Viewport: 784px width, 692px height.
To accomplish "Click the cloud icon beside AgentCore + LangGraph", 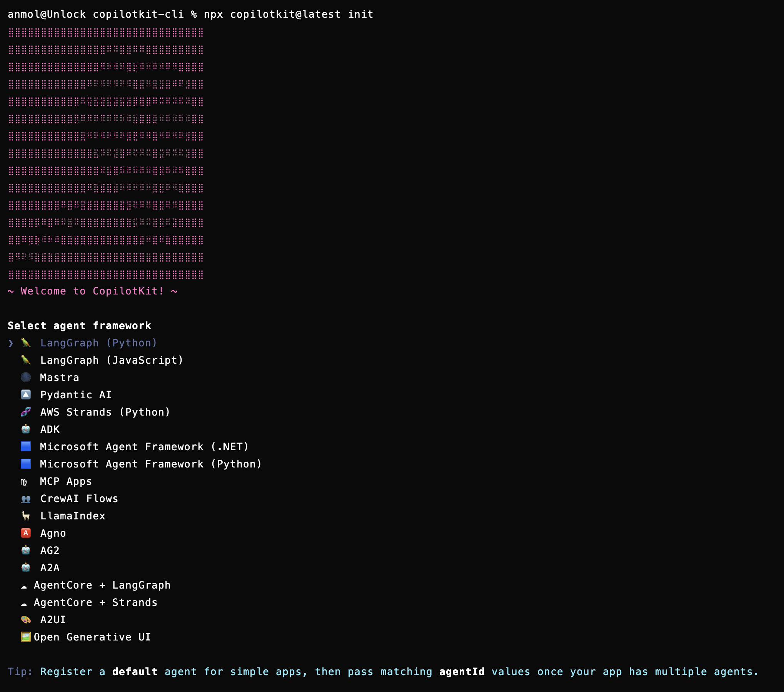I will point(24,586).
